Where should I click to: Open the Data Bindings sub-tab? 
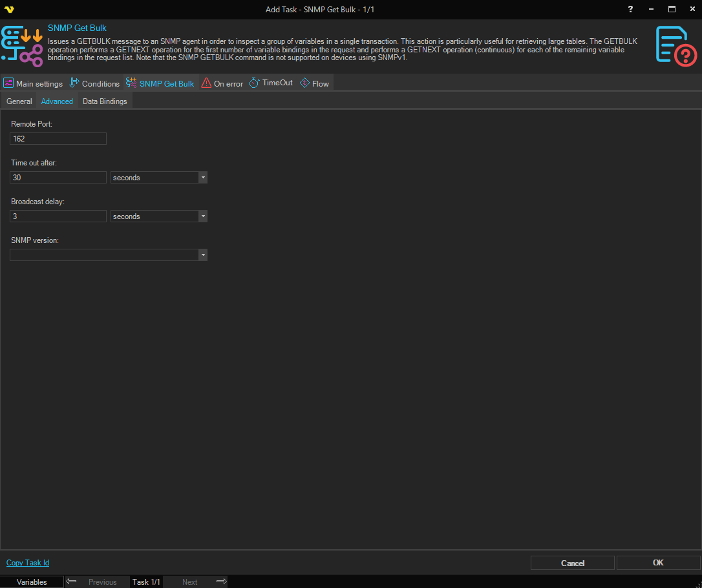coord(105,101)
